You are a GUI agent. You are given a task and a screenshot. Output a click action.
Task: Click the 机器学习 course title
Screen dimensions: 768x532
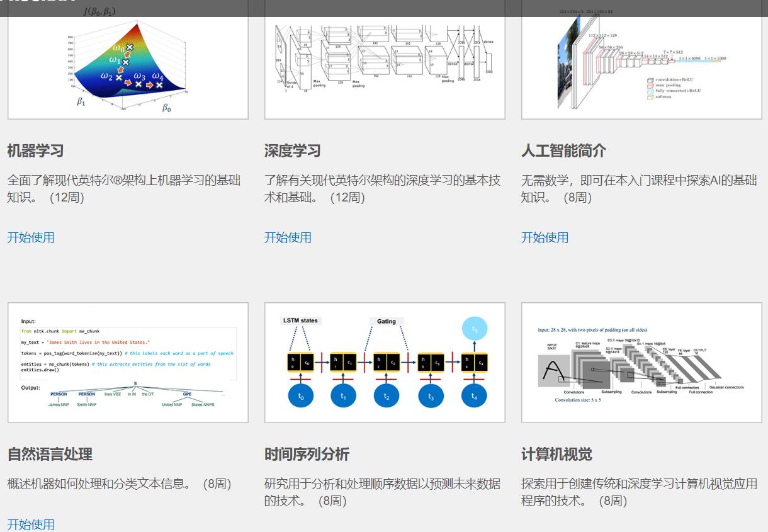[x=35, y=151]
